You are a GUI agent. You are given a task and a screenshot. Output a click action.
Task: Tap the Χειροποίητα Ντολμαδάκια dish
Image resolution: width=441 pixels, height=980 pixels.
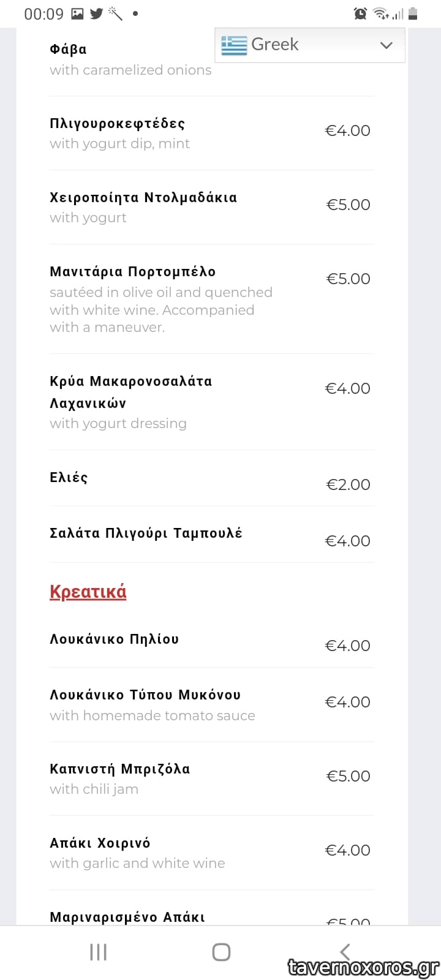(143, 198)
